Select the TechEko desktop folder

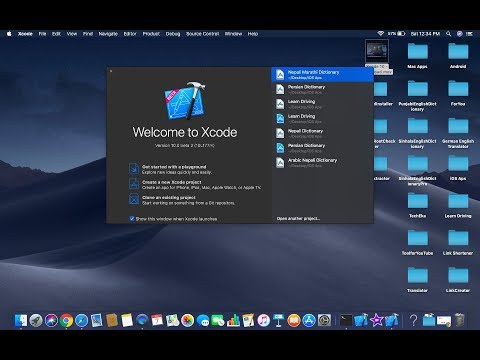pyautogui.click(x=417, y=205)
